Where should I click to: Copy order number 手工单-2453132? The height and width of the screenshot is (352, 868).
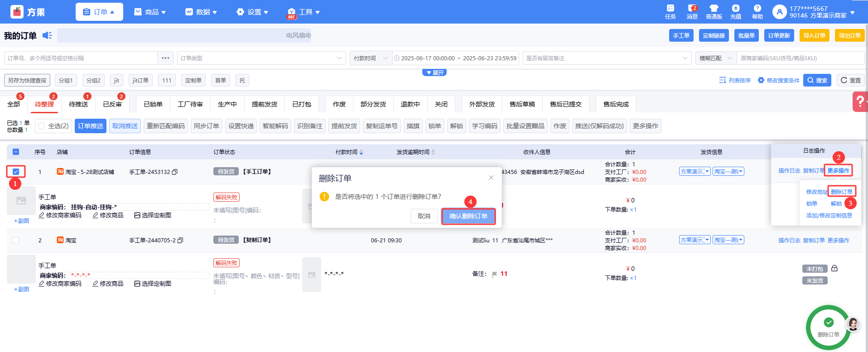click(175, 172)
